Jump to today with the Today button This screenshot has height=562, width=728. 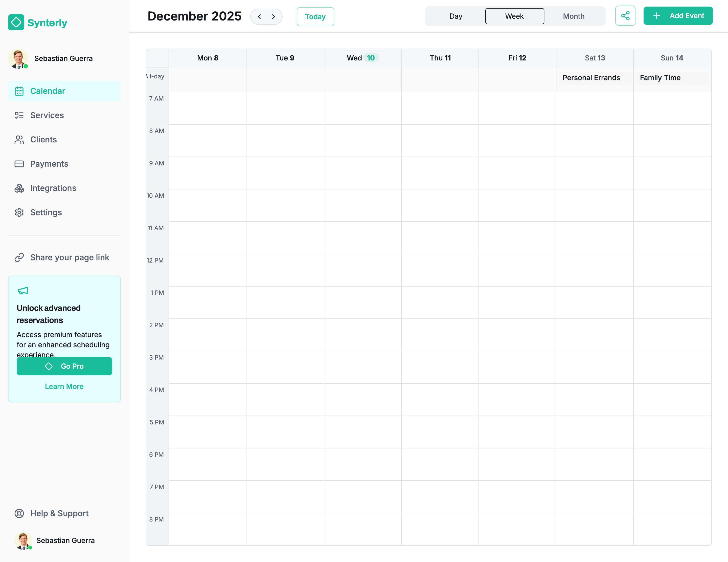click(x=315, y=16)
